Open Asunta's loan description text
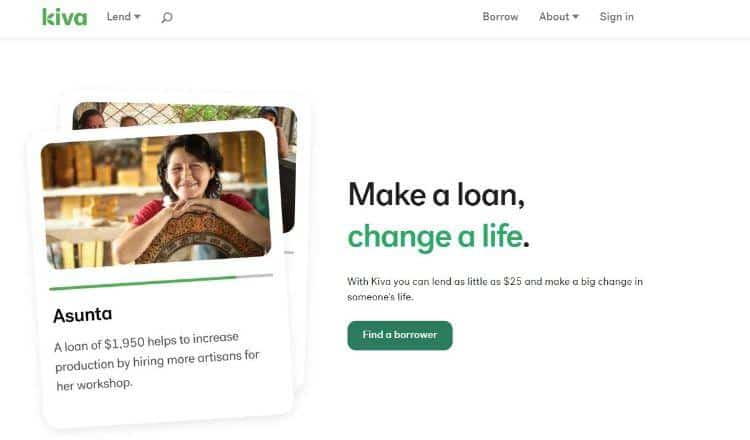Viewport: 750px width, 440px height. 157,361
